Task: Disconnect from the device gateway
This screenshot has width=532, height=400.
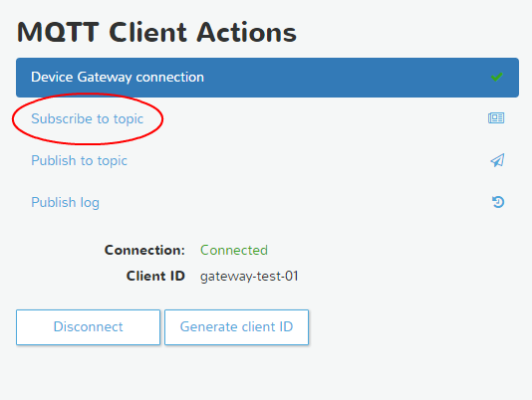Action: (89, 327)
